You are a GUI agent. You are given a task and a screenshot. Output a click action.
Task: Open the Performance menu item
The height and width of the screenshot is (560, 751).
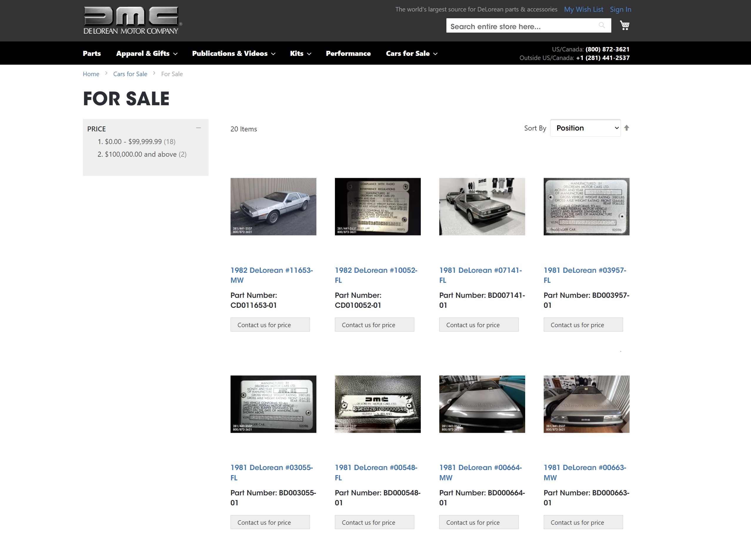tap(348, 54)
